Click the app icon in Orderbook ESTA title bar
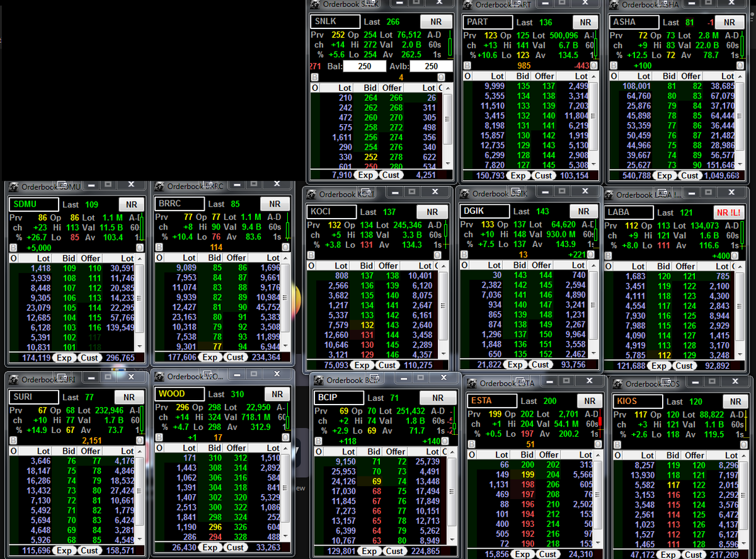The width and height of the screenshot is (756, 559). click(x=472, y=383)
